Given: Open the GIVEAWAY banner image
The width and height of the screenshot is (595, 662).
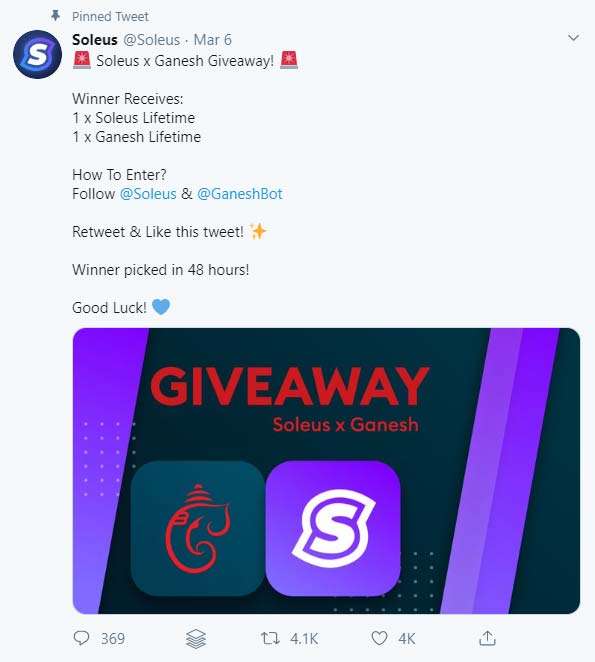Looking at the screenshot, I should pos(326,471).
